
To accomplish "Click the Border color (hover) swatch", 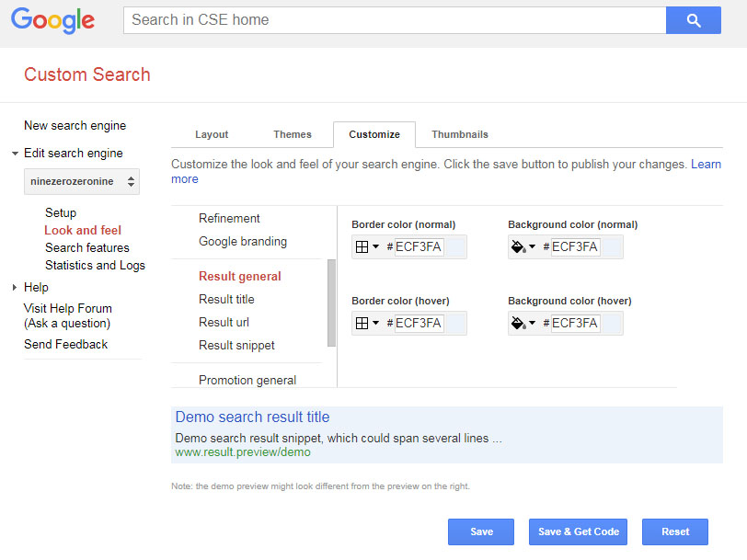I will (x=454, y=324).
